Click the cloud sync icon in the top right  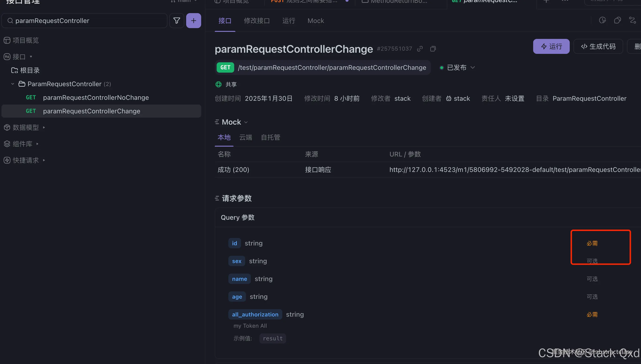point(618,21)
